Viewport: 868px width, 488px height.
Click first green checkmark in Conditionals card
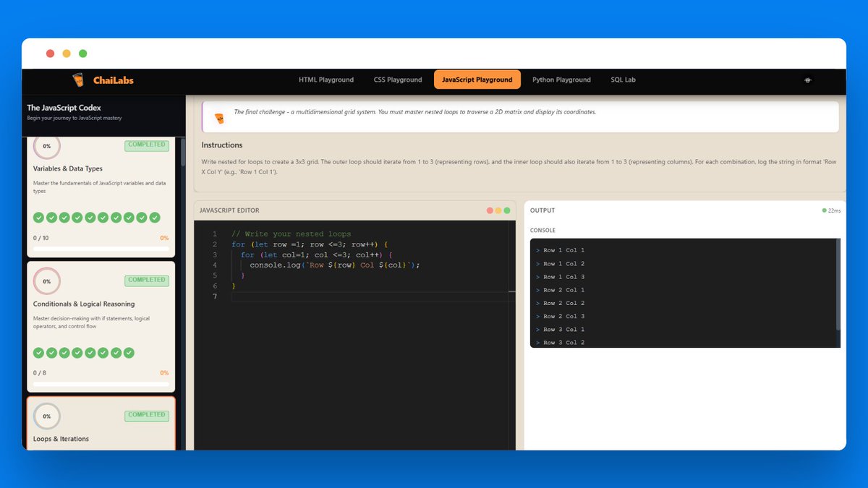click(39, 353)
